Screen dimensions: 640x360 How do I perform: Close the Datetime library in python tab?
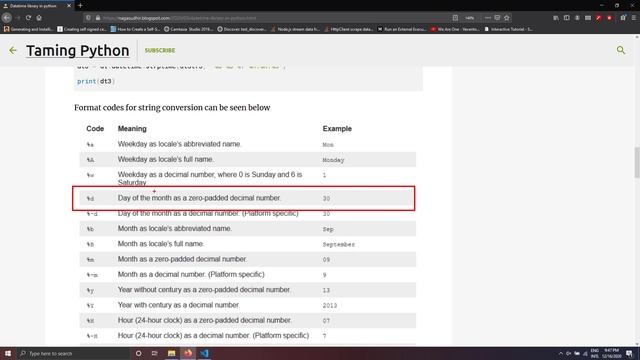click(x=69, y=6)
